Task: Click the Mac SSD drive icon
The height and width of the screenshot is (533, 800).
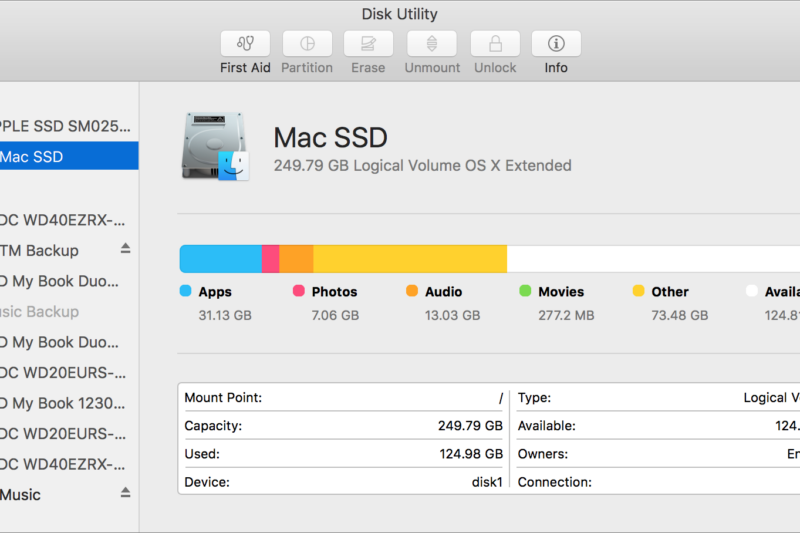Action: [215, 146]
